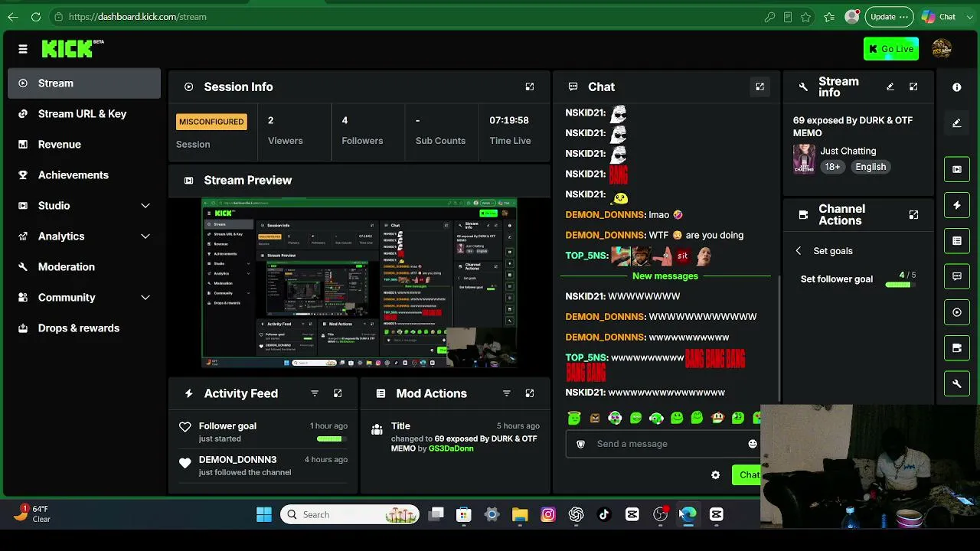Viewport: 980px width, 551px height.
Task: Click the info icon in right sidebar
Action: pos(957,87)
